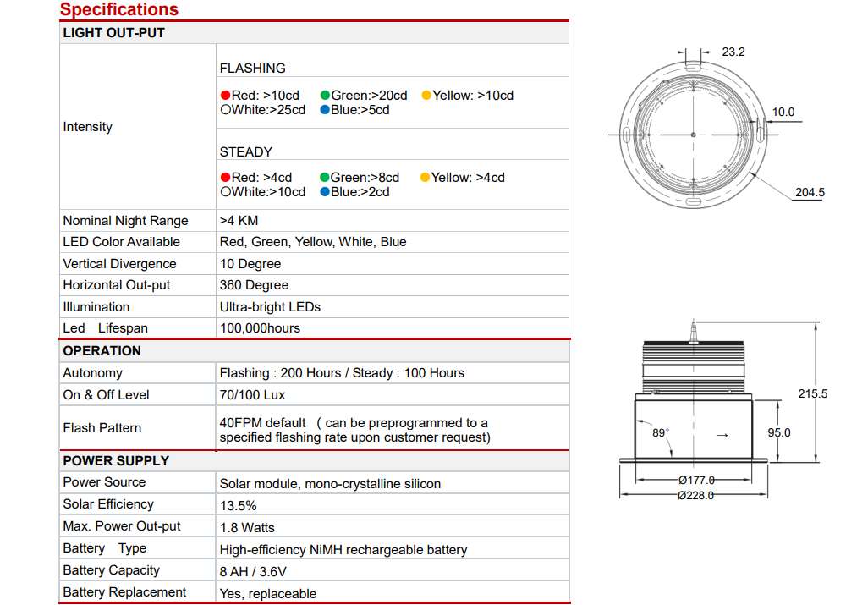Click the 8 AH / 3.6V battery capacity value
The width and height of the screenshot is (868, 605).
(x=254, y=572)
